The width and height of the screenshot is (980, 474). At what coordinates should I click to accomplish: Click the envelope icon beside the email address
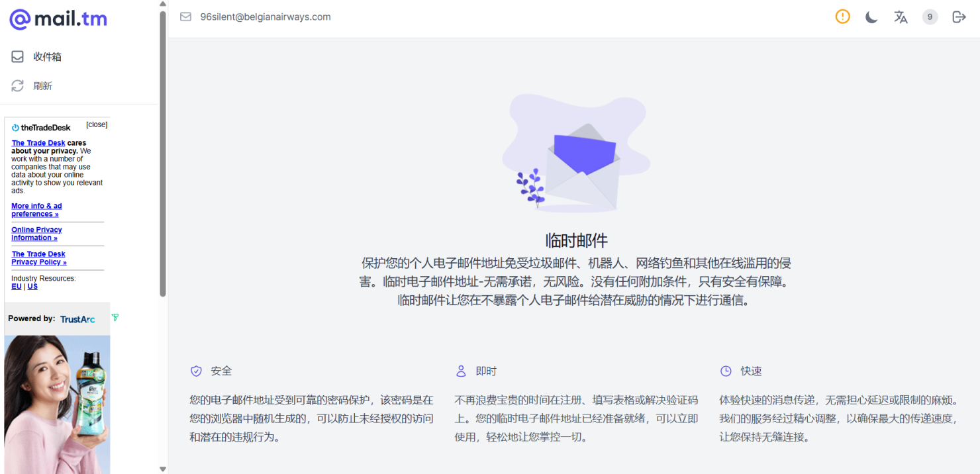(185, 17)
